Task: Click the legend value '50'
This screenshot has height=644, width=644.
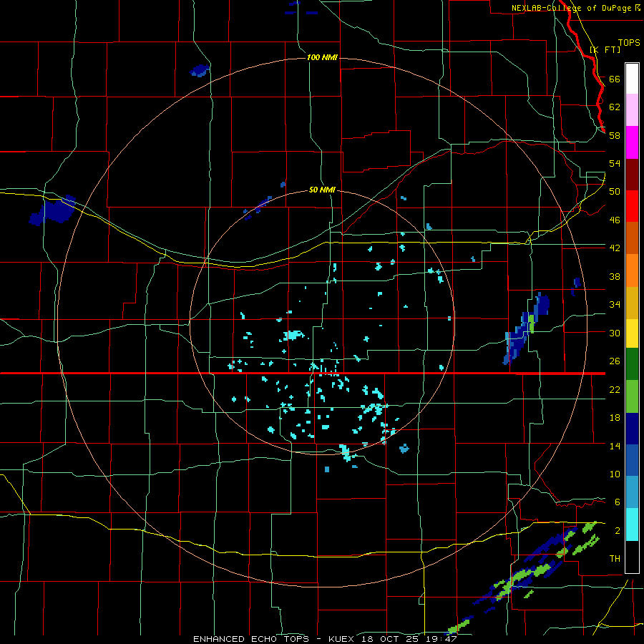Action: tap(615, 192)
